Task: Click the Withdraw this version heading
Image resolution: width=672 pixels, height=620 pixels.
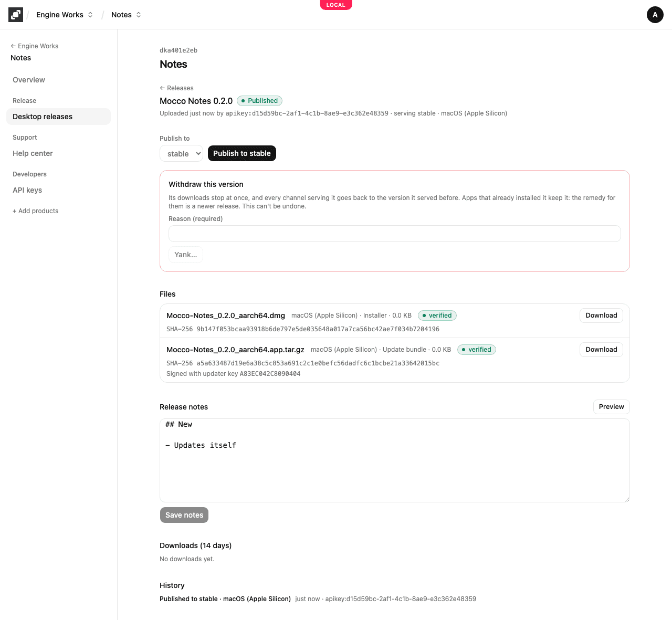Action: coord(206,184)
